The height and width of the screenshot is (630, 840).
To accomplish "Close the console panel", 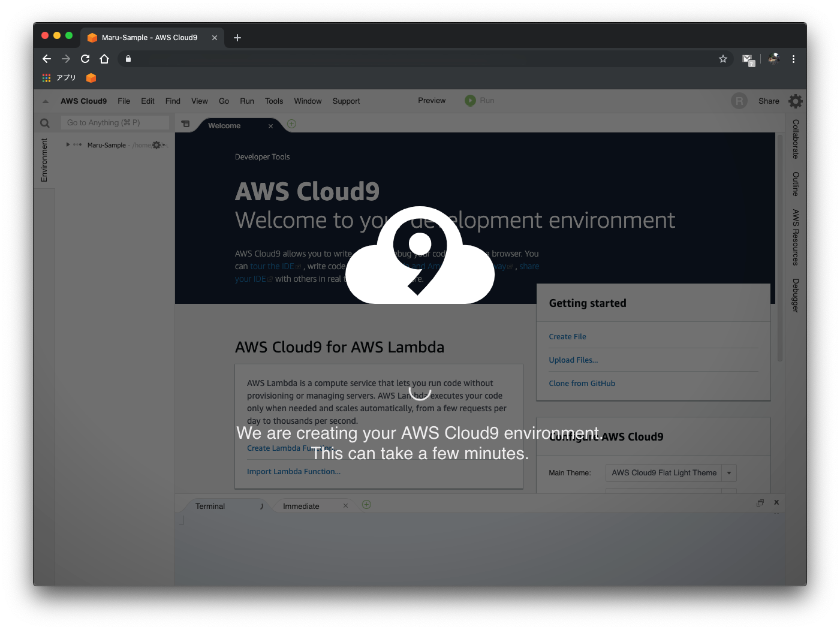I will point(776,502).
